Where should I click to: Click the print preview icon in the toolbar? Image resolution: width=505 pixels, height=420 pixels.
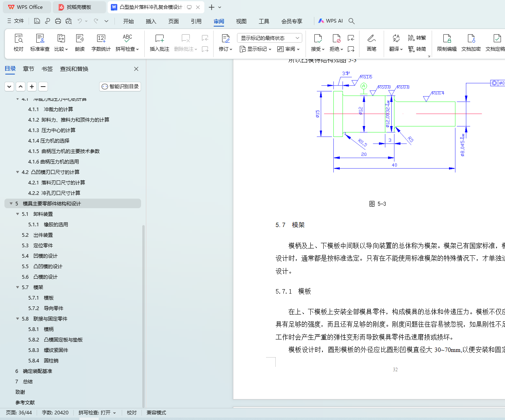(x=69, y=21)
